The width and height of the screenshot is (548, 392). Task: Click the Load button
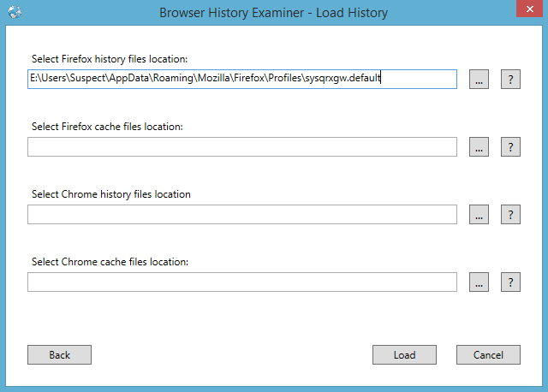pos(404,355)
